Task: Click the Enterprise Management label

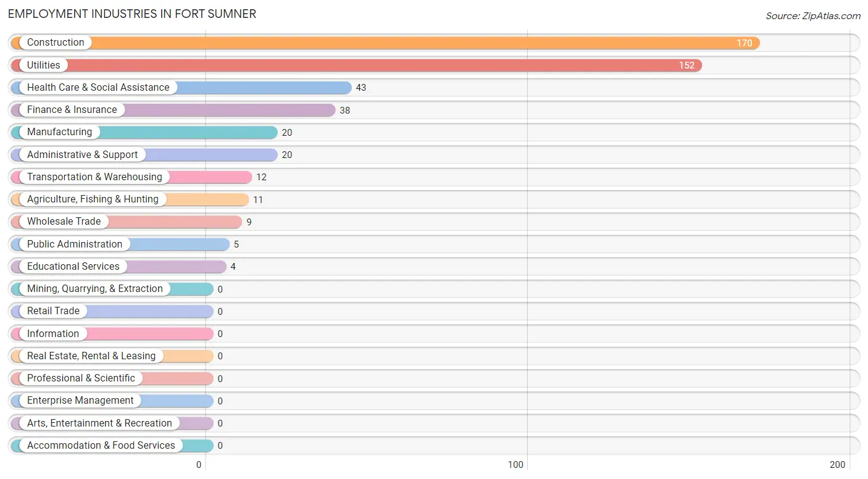Action: [80, 400]
